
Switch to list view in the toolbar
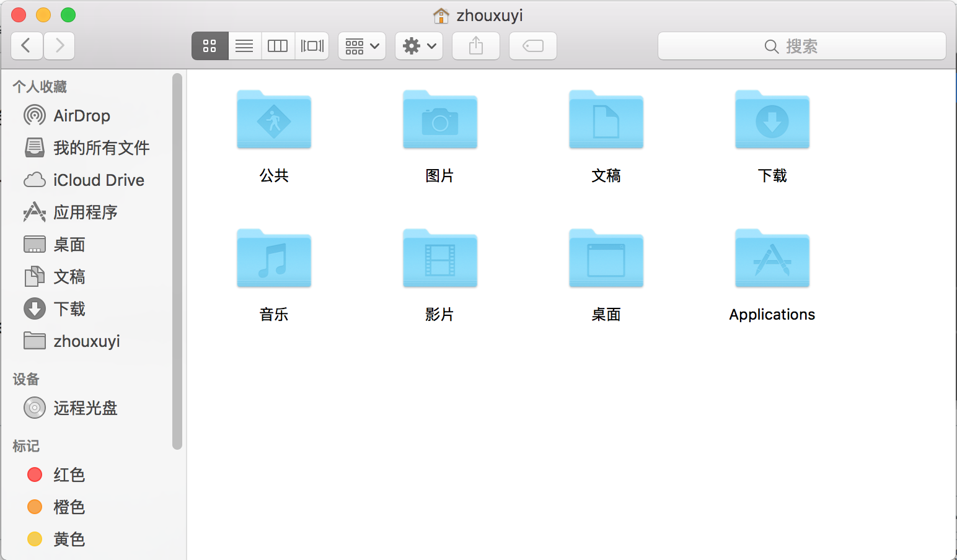[244, 45]
